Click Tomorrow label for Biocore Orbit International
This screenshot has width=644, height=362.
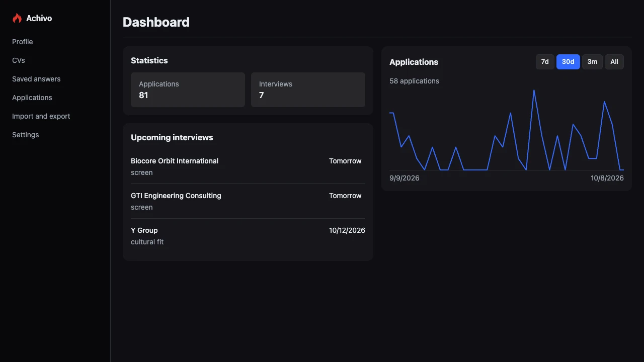pos(345,161)
